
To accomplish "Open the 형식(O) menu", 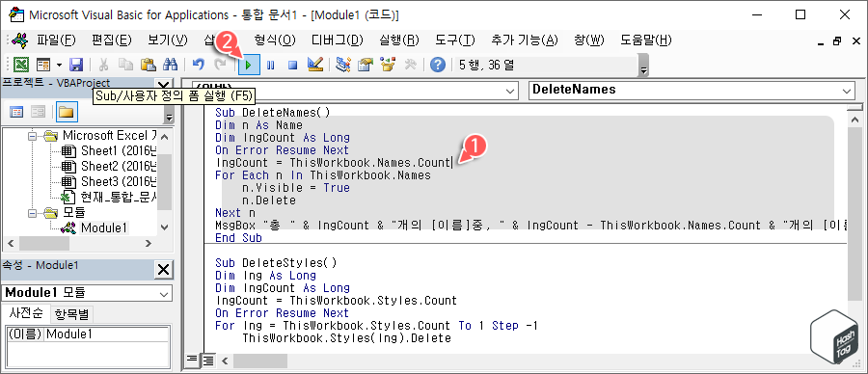I will (x=275, y=40).
